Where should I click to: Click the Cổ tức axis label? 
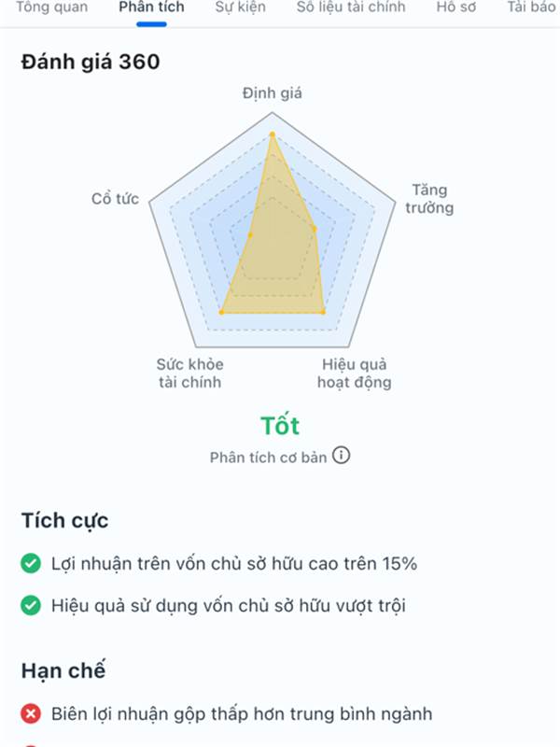(x=115, y=198)
